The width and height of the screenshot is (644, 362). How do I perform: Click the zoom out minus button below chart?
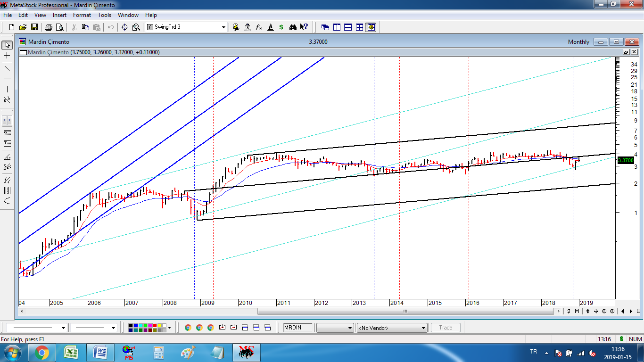point(604,311)
